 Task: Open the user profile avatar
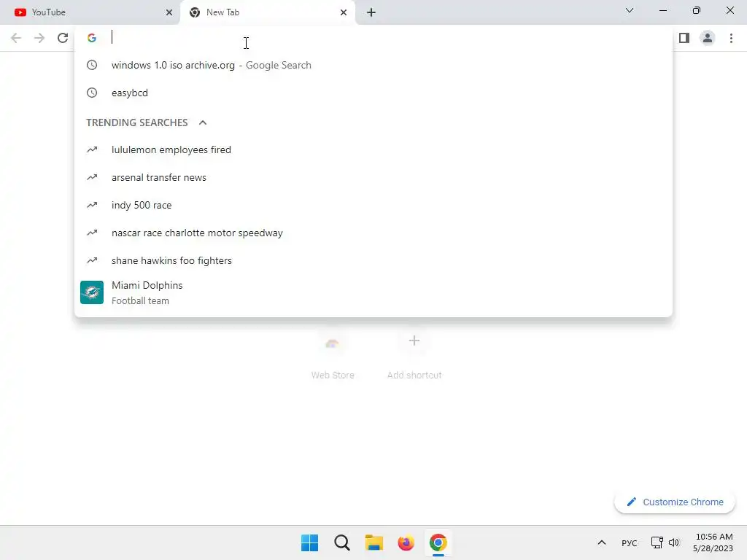point(708,38)
